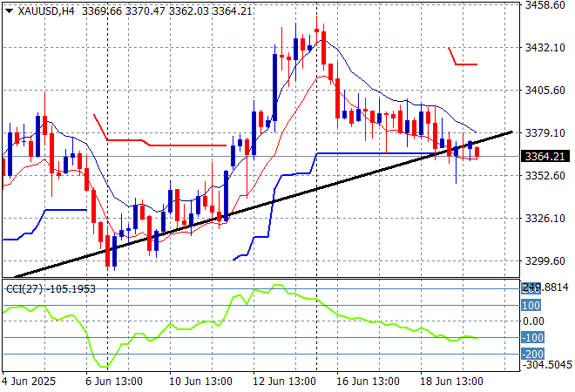Click the -304.5045 CCI scale value
The width and height of the screenshot is (575, 392).
[x=547, y=364]
